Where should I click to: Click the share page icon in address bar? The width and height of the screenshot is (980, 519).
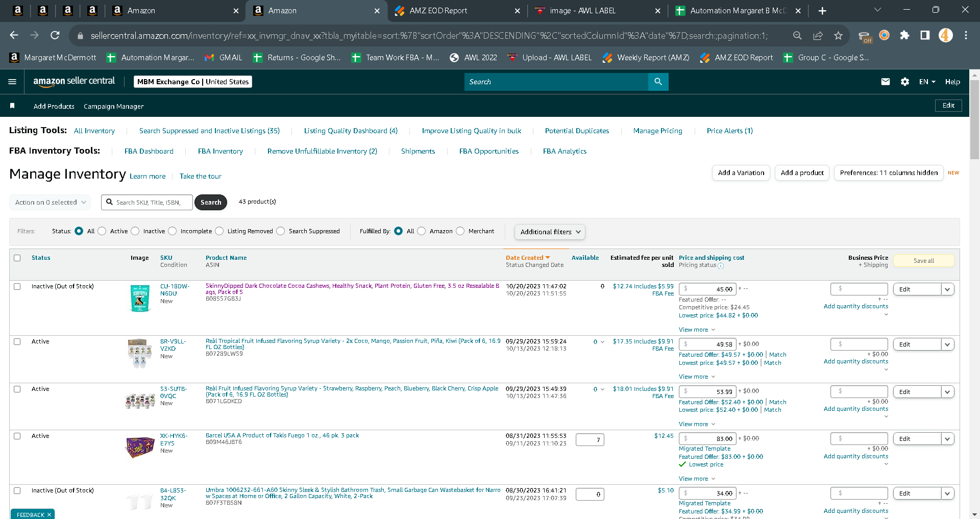[818, 35]
